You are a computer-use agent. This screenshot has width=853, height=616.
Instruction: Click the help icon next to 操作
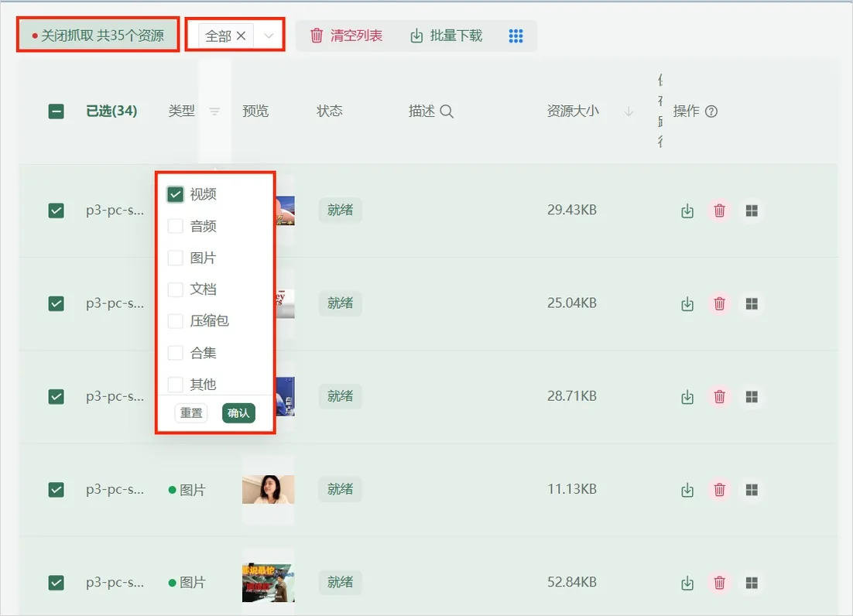coord(711,111)
